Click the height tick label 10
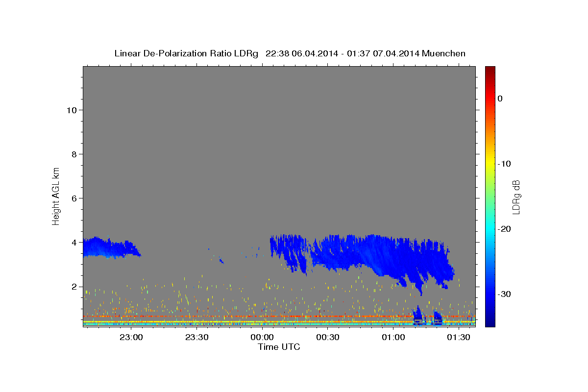 [x=72, y=110]
